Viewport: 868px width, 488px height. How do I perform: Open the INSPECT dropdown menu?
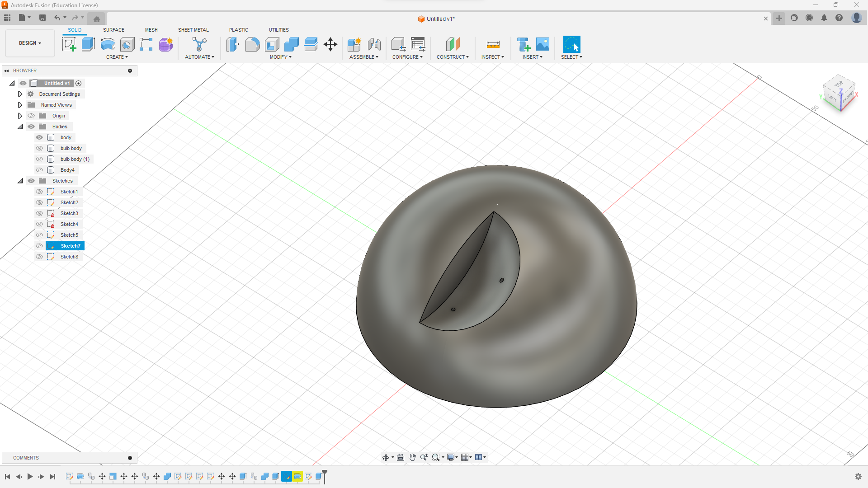[493, 57]
